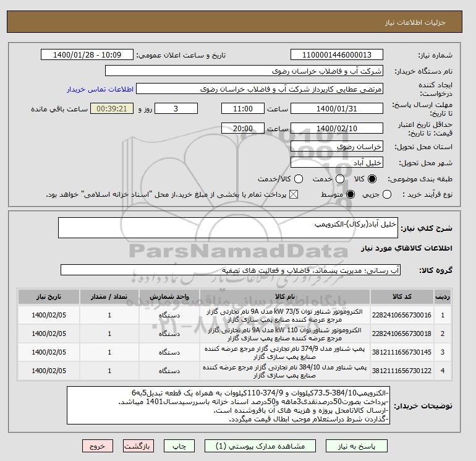Viewport: 476px width, 461px height.
Task: Click کد کالا column header
Action: 402,296
